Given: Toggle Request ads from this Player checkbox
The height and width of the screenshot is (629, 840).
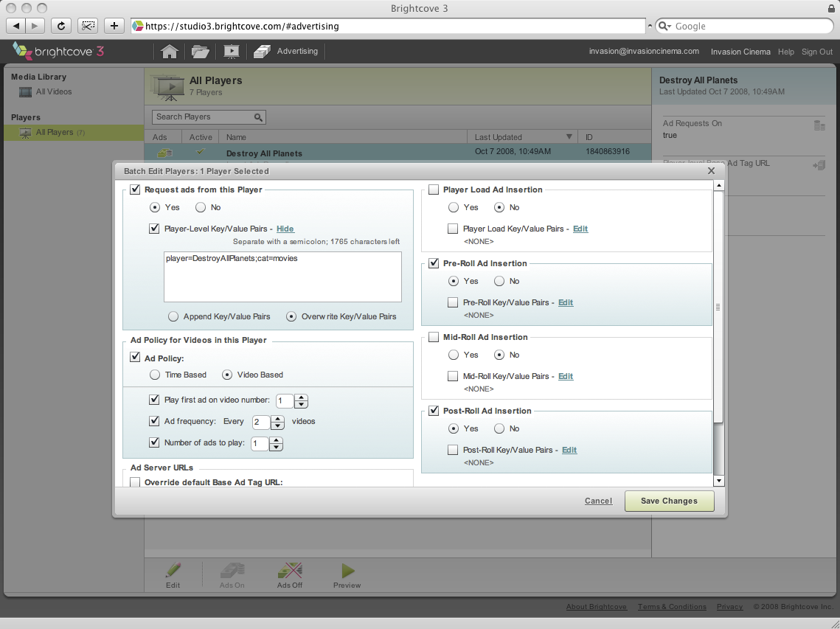Looking at the screenshot, I should (x=135, y=190).
